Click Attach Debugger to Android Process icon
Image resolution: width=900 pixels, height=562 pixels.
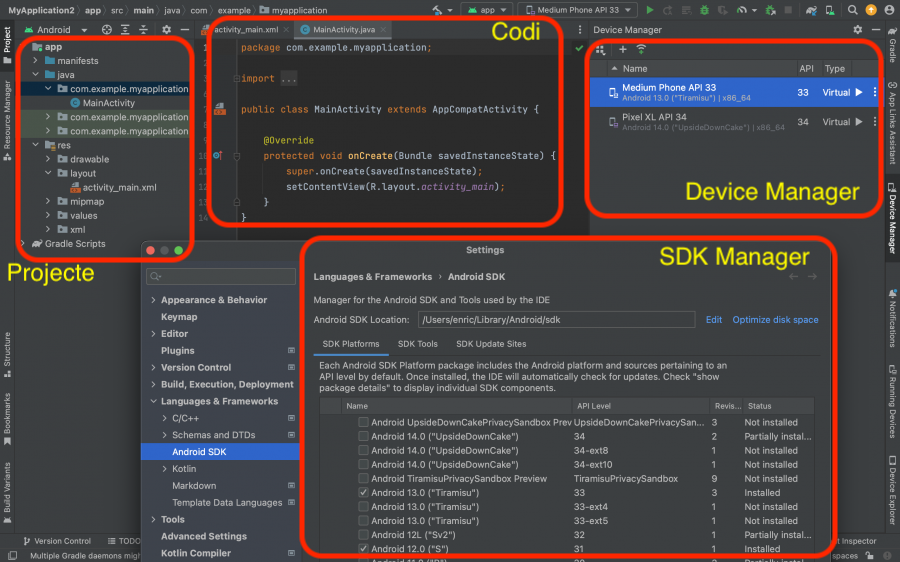pos(770,10)
